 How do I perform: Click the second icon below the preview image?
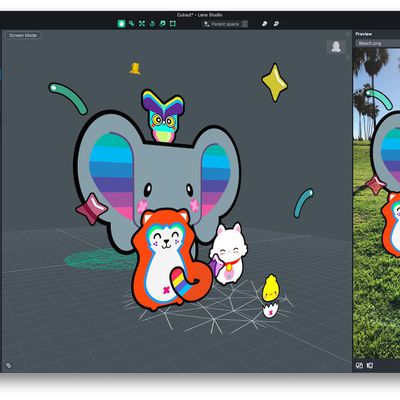click(370, 365)
